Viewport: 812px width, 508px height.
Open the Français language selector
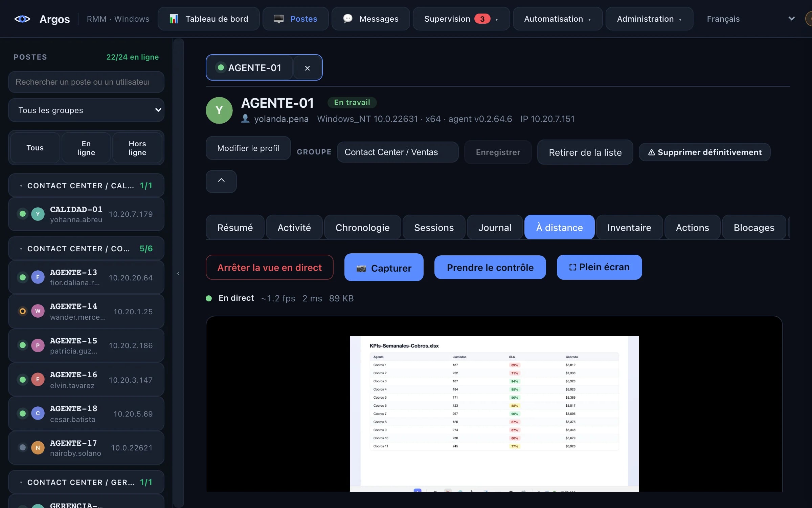pos(750,19)
